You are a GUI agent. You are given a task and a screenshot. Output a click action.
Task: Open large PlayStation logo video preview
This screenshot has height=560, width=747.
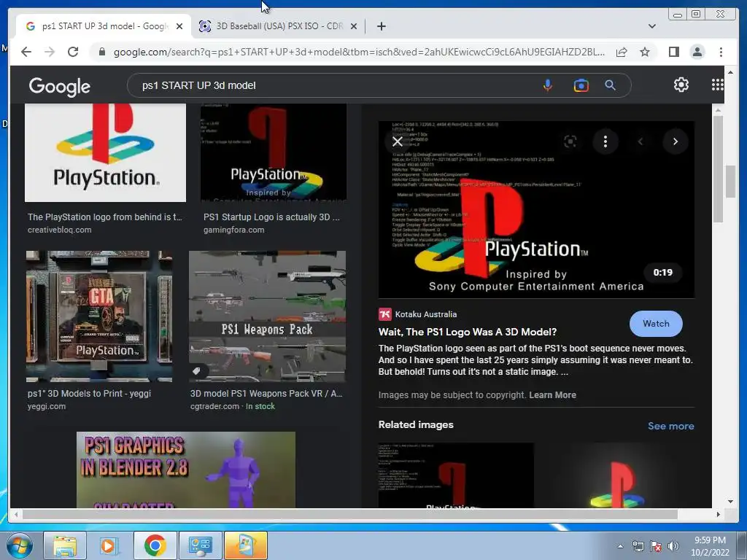point(536,209)
